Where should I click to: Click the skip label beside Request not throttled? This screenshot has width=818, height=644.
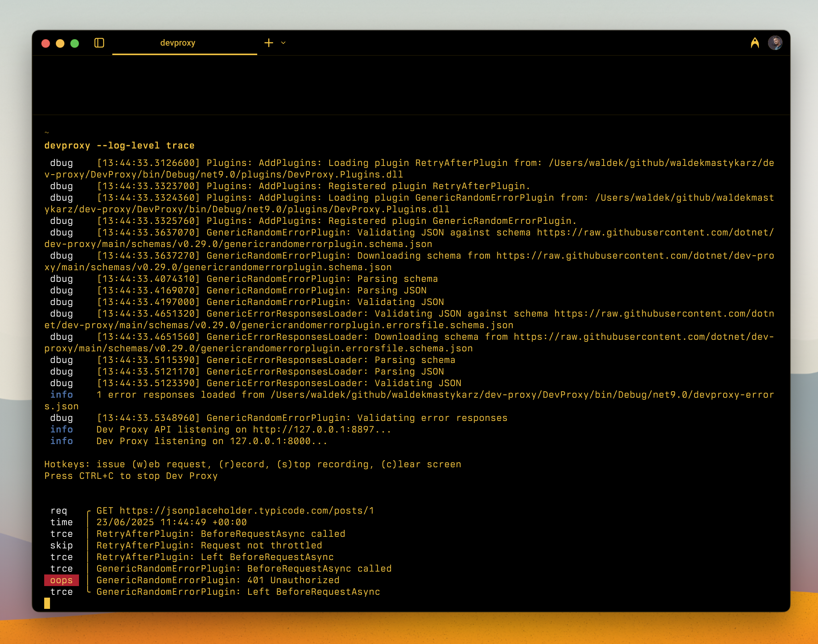tap(62, 545)
